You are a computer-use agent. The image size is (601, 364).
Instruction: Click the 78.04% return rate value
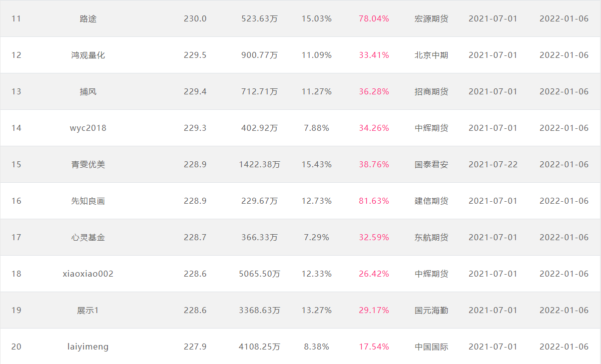point(374,18)
